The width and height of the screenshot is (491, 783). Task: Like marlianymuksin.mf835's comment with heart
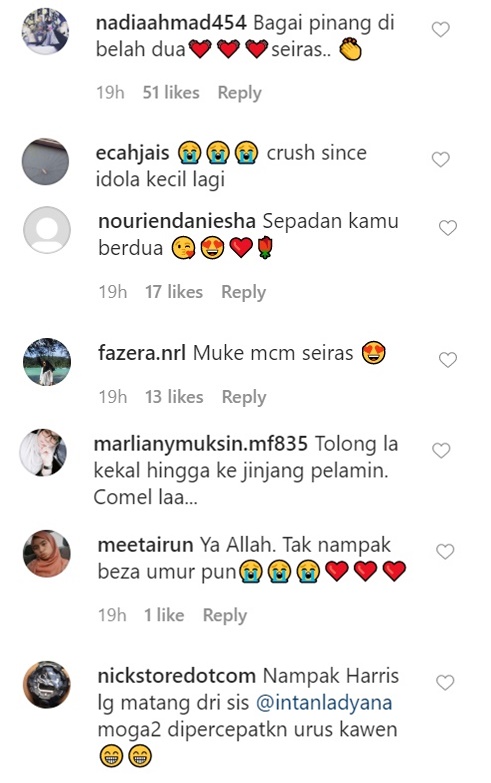pos(441,450)
